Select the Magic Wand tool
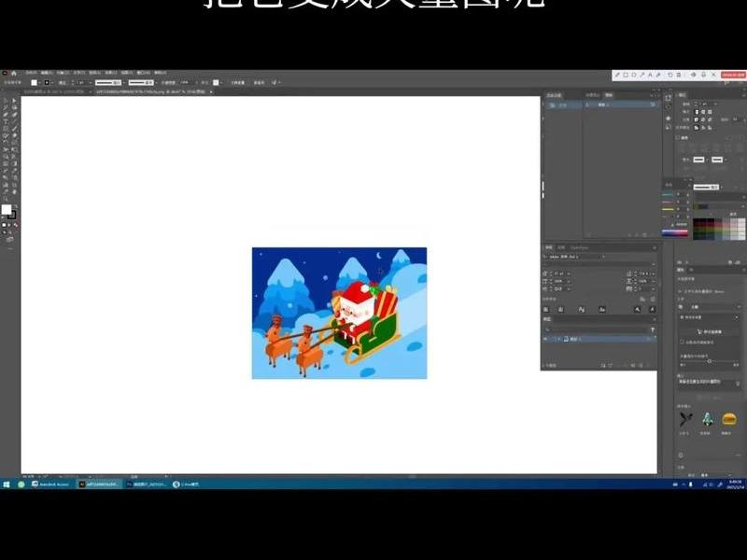 tap(6, 107)
